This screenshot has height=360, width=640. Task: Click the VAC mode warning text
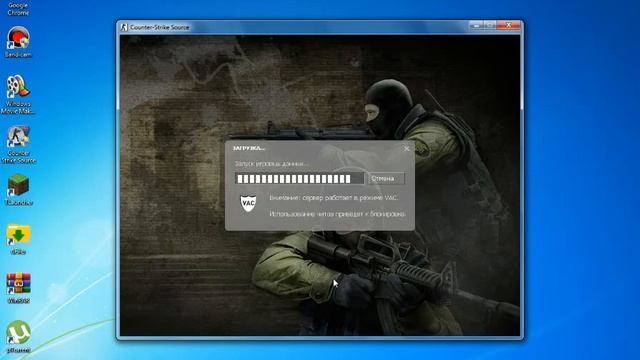(333, 198)
